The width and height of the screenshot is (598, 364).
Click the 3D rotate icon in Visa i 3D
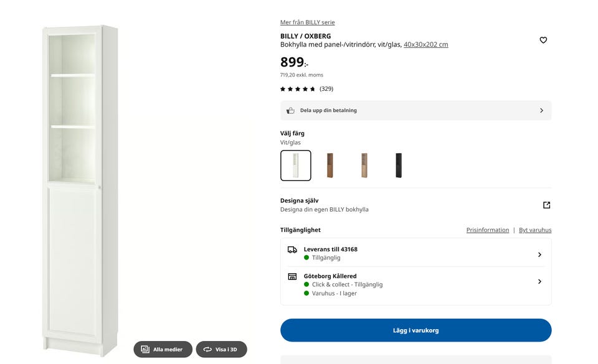pyautogui.click(x=207, y=349)
